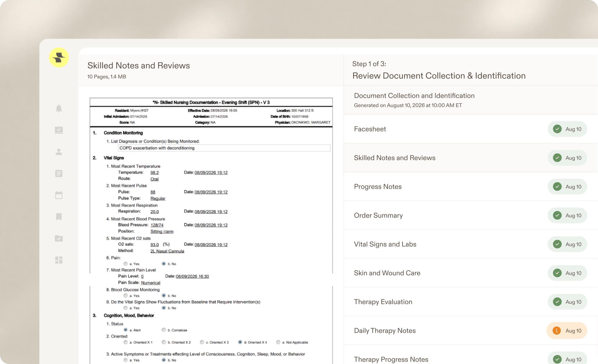
Task: Click the Pain Scale 'Numerical' link
Action: [151, 283]
